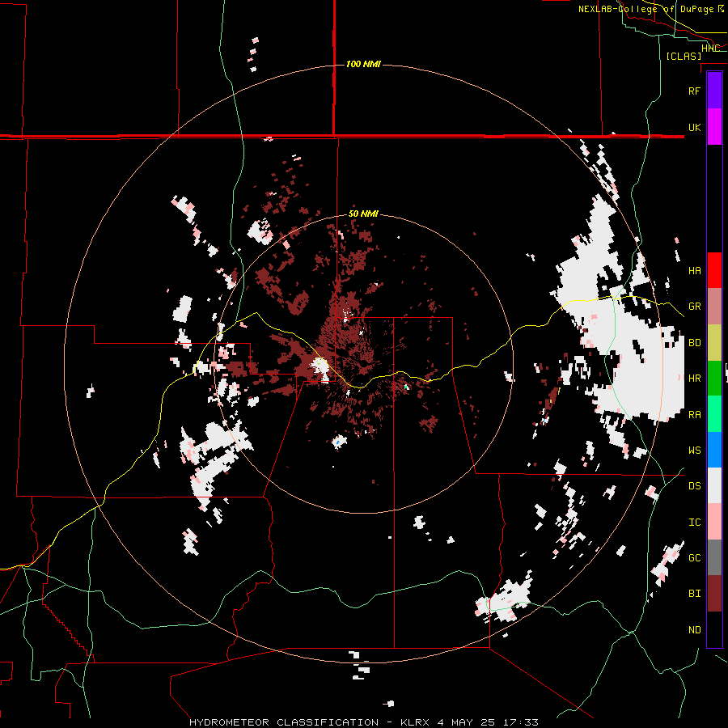Click the 'DS' legend label

694,486
